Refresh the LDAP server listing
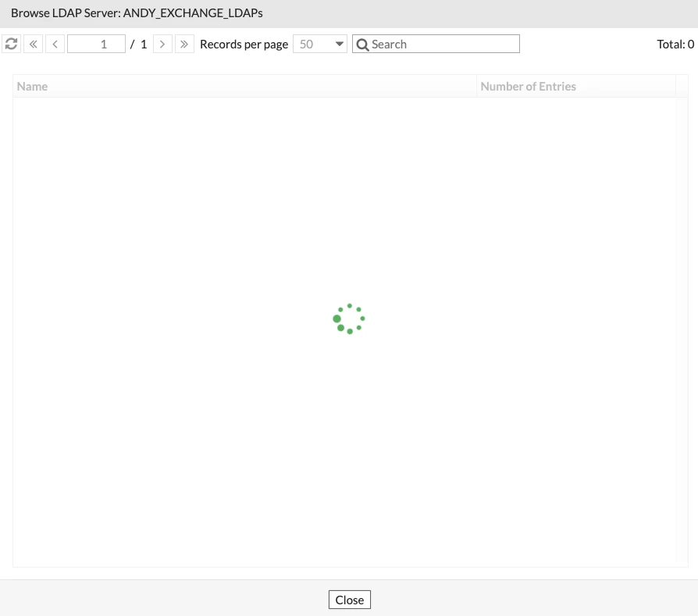Screen dimensions: 698x616 [x=11, y=44]
